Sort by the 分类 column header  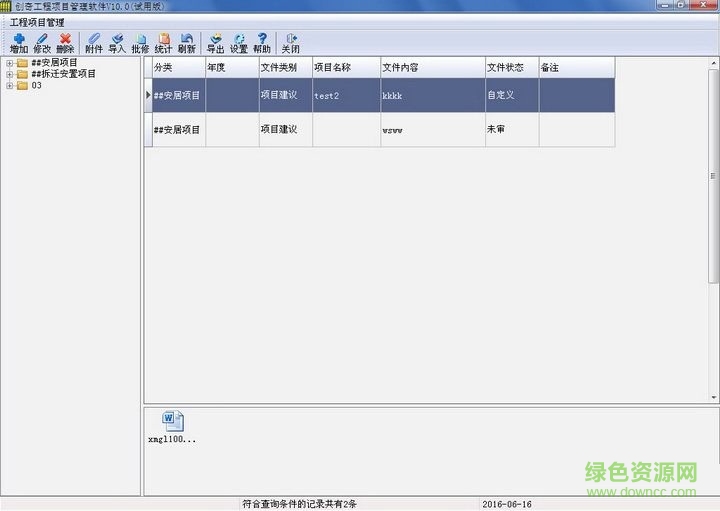pos(179,67)
